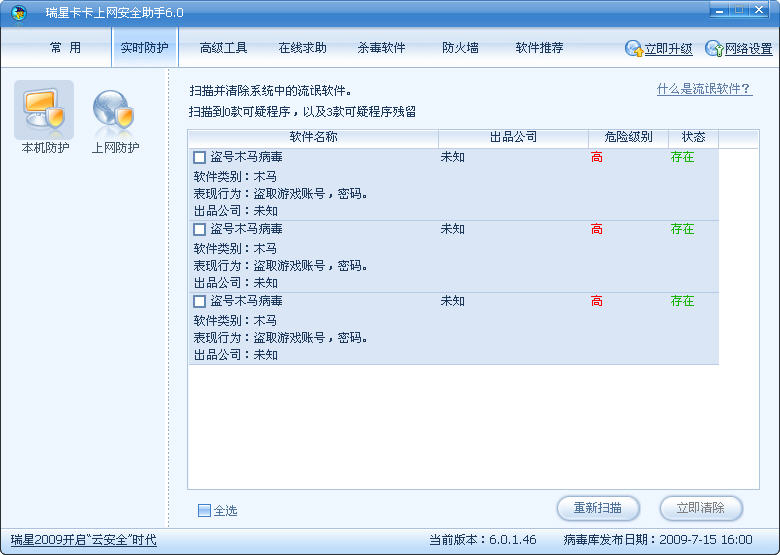Screen dimensions: 780x555
Task: Sort by the 软件名称 column header
Action: tap(313, 137)
